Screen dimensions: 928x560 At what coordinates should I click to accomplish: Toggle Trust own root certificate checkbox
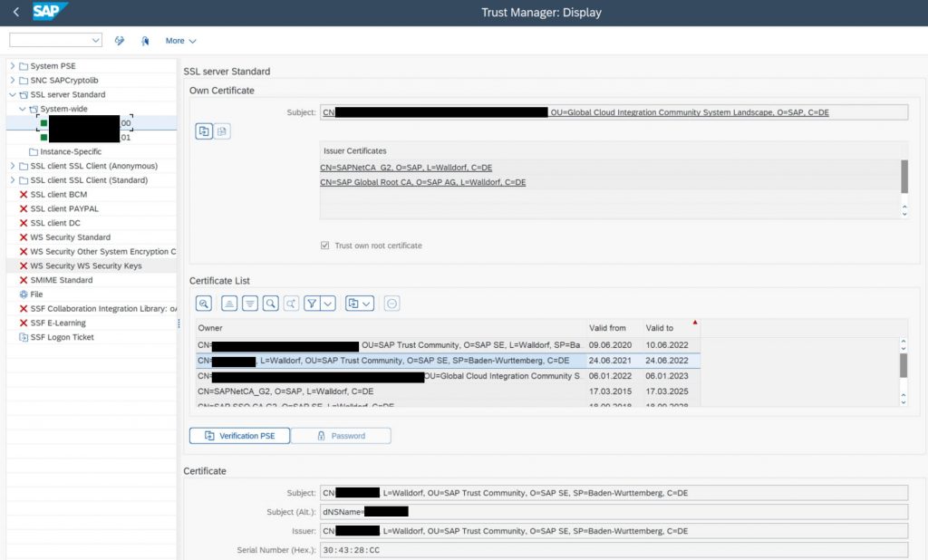pyautogui.click(x=325, y=245)
